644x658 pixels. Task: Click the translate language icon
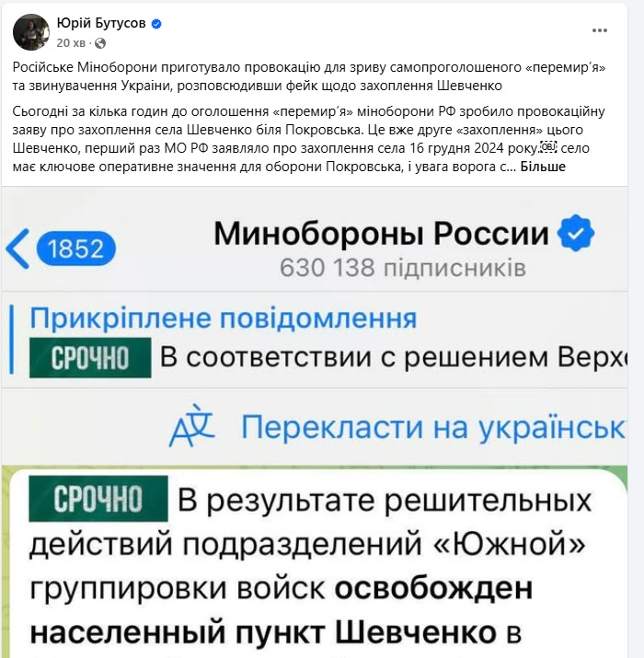click(x=192, y=426)
